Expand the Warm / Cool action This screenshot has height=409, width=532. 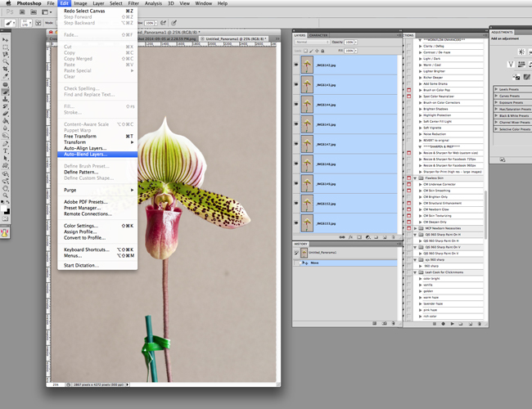[x=421, y=65]
